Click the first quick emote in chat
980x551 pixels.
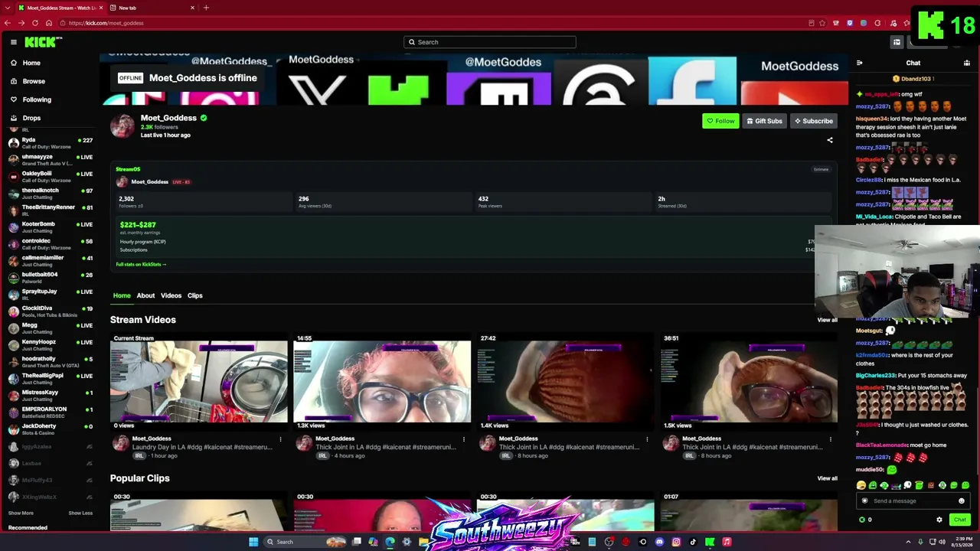(x=861, y=485)
